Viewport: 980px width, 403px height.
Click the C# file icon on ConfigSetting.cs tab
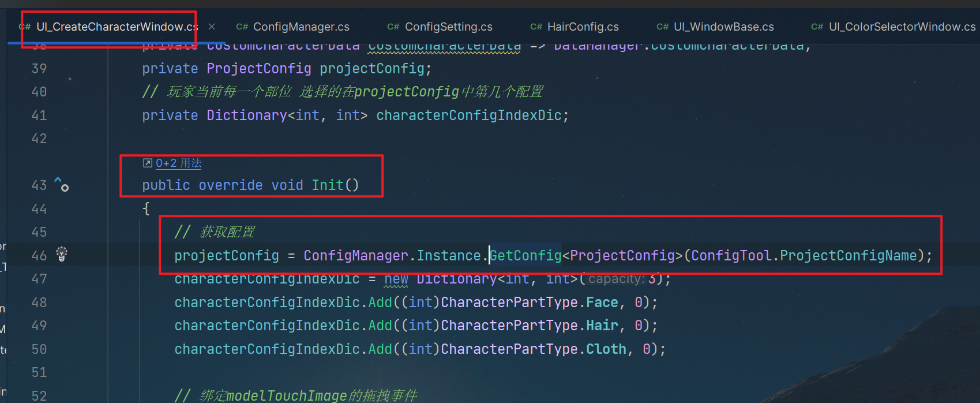393,27
